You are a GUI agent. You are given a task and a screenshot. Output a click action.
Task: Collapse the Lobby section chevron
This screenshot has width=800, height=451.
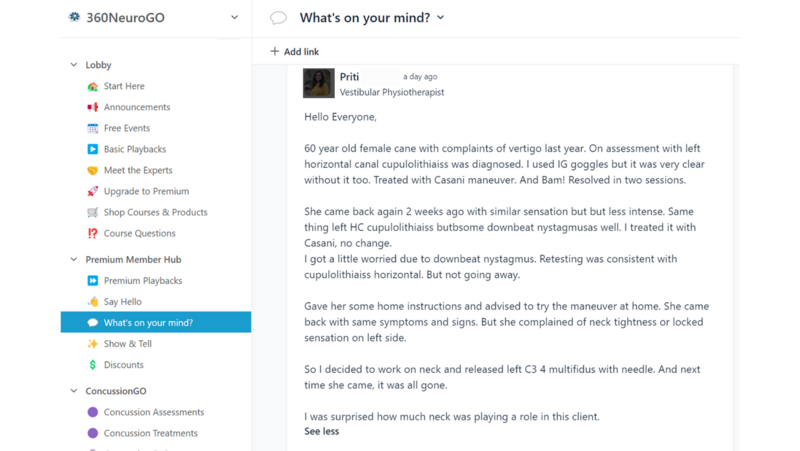(x=73, y=65)
